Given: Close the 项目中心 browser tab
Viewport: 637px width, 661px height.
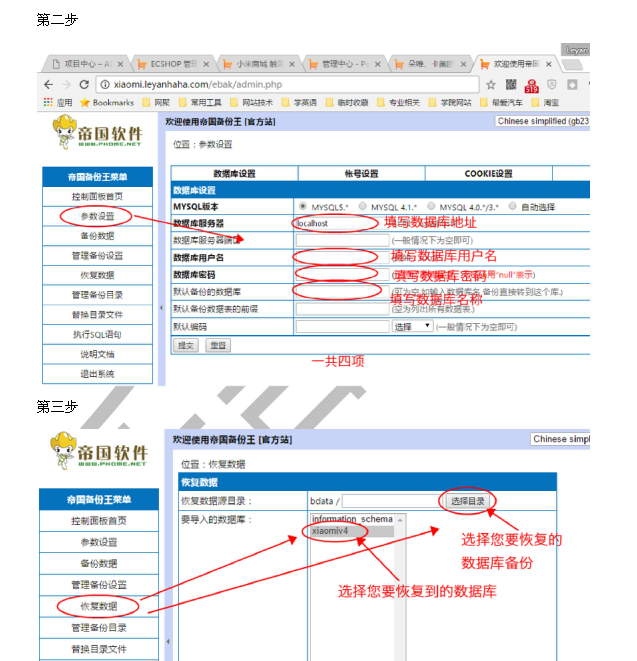Looking at the screenshot, I should pyautogui.click(x=120, y=64).
